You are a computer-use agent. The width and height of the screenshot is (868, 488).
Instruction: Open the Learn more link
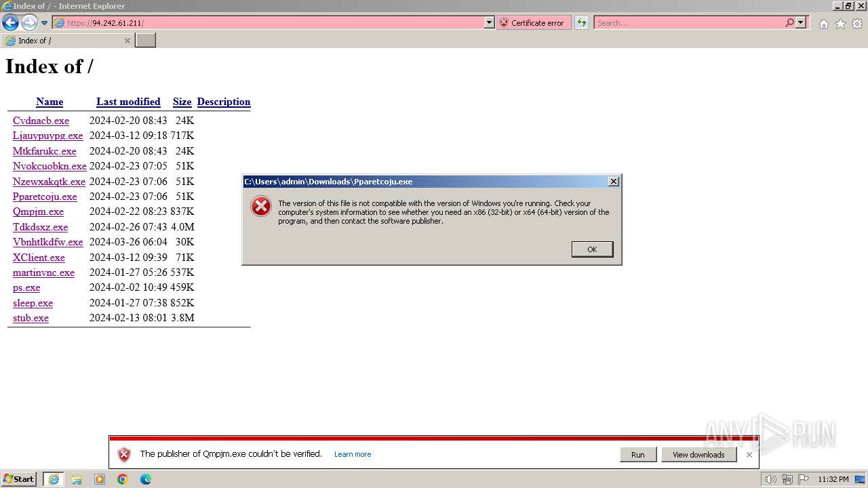coord(353,454)
